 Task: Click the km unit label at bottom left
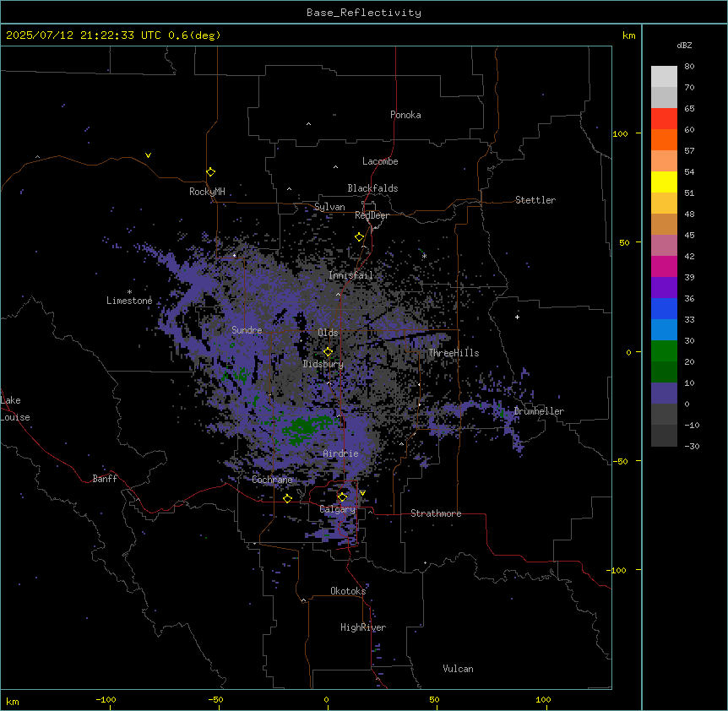[x=13, y=701]
